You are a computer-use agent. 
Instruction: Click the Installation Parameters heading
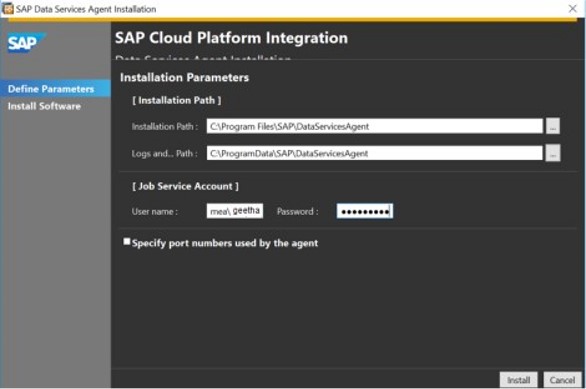coord(184,77)
